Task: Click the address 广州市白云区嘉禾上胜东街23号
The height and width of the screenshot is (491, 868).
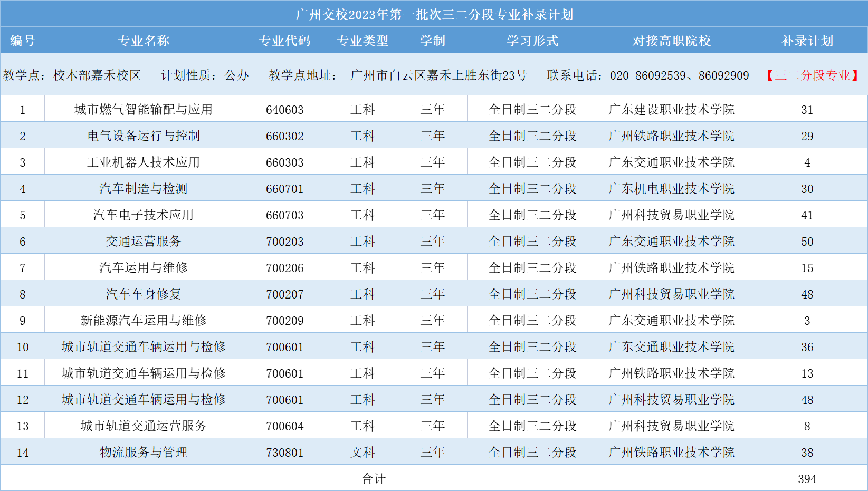Action: click(x=438, y=75)
